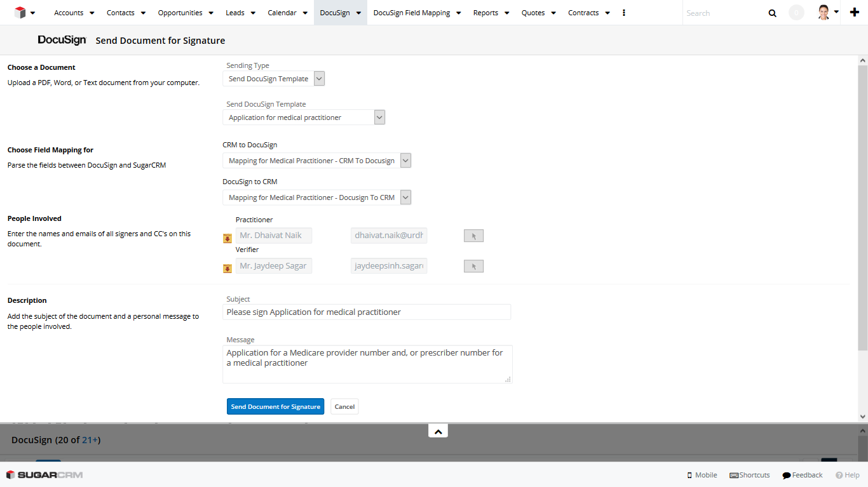Click the page scrollbar up arrow
868x487 pixels.
tap(863, 60)
